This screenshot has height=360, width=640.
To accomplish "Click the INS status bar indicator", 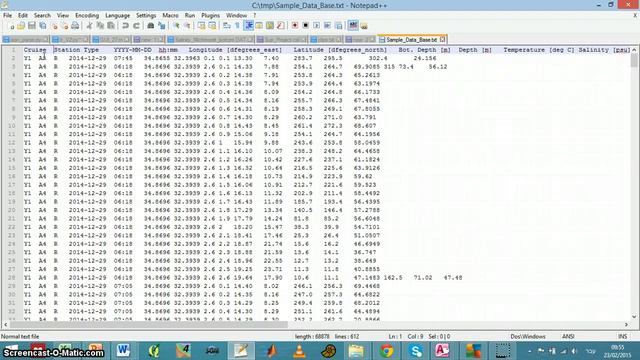I will point(622,336).
